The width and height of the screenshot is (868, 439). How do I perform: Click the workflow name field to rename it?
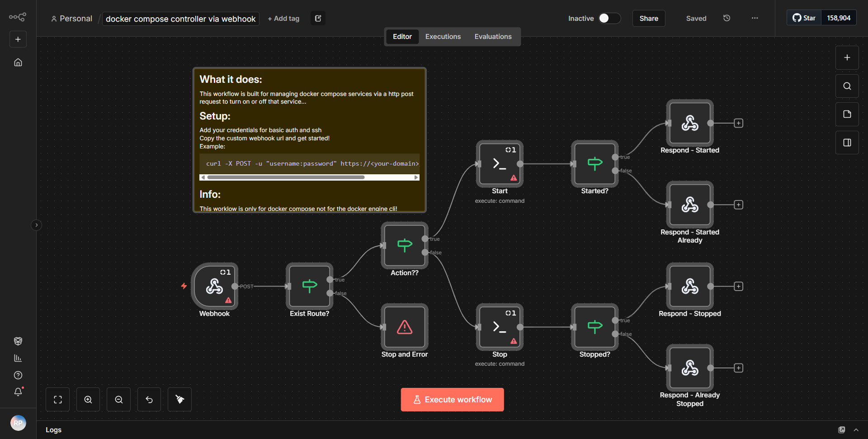(x=180, y=19)
